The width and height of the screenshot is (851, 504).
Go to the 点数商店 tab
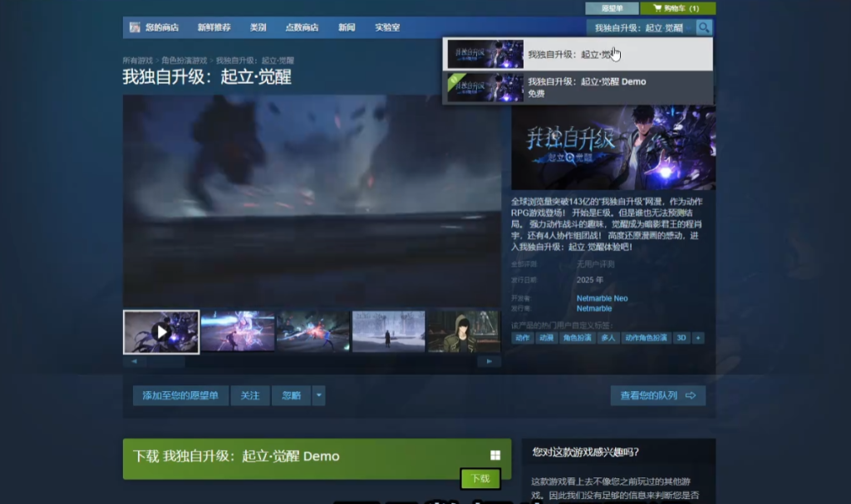point(302,27)
